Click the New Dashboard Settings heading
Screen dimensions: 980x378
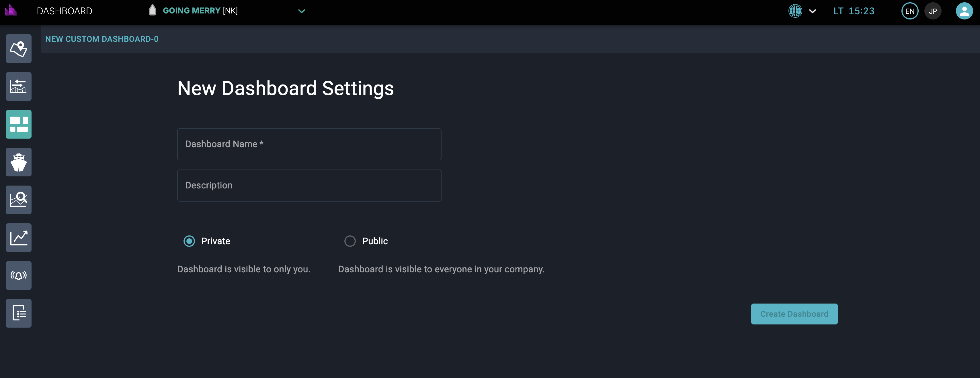(x=286, y=88)
